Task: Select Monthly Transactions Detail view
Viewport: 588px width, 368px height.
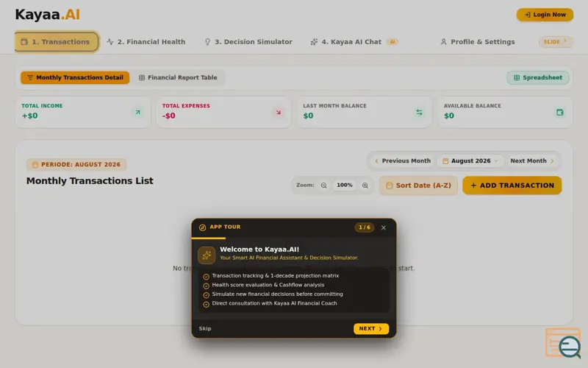Action: (75, 78)
